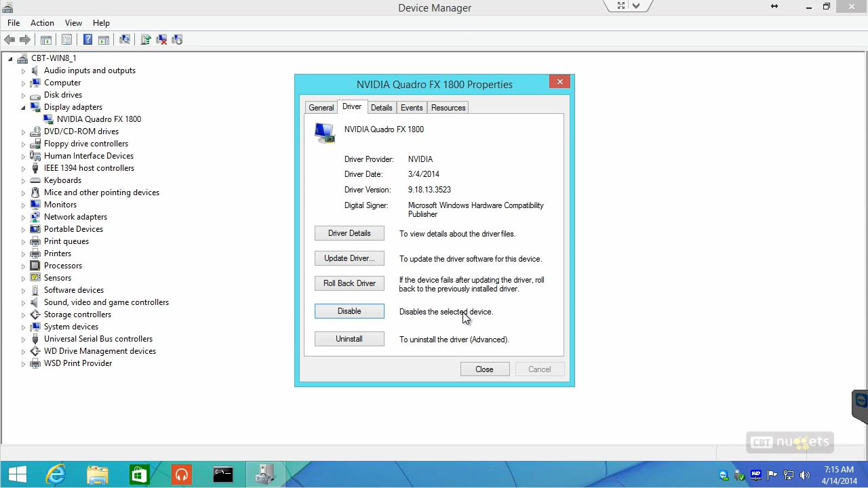Expand the Disk drives node
This screenshot has width=868, height=488.
click(23, 95)
